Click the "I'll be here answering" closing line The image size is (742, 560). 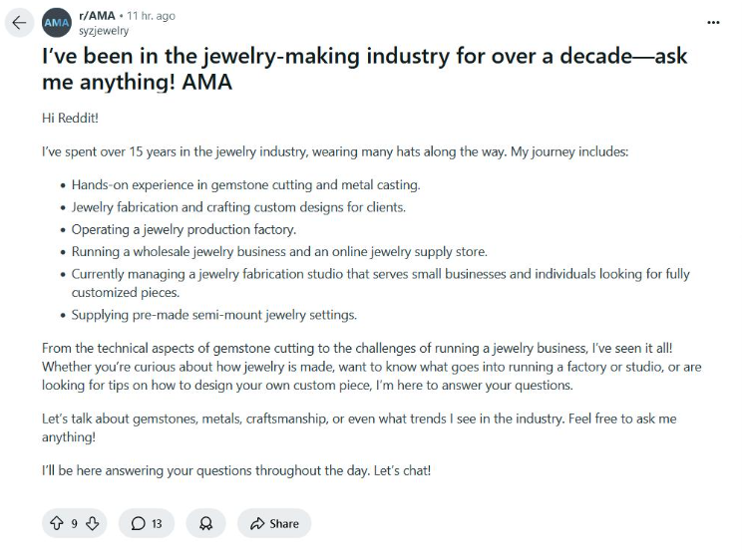coord(236,470)
